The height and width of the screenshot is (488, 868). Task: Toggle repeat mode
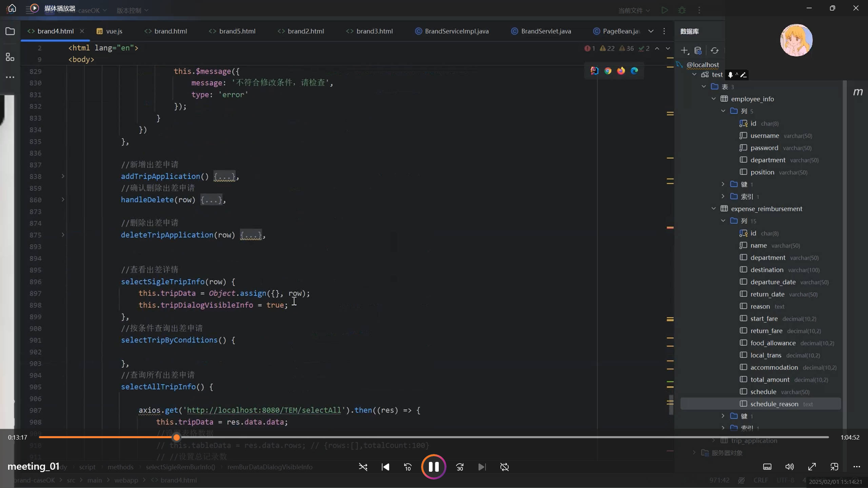(x=505, y=467)
